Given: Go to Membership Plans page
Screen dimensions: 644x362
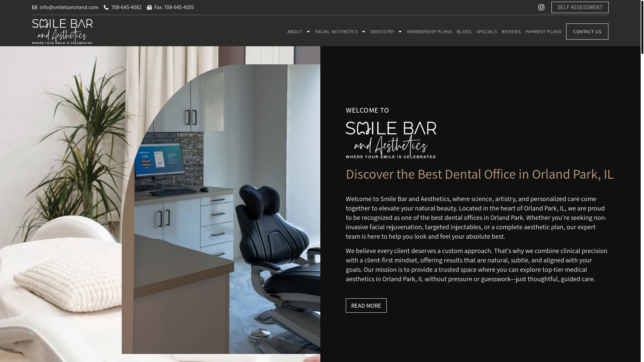Looking at the screenshot, I should [430, 32].
